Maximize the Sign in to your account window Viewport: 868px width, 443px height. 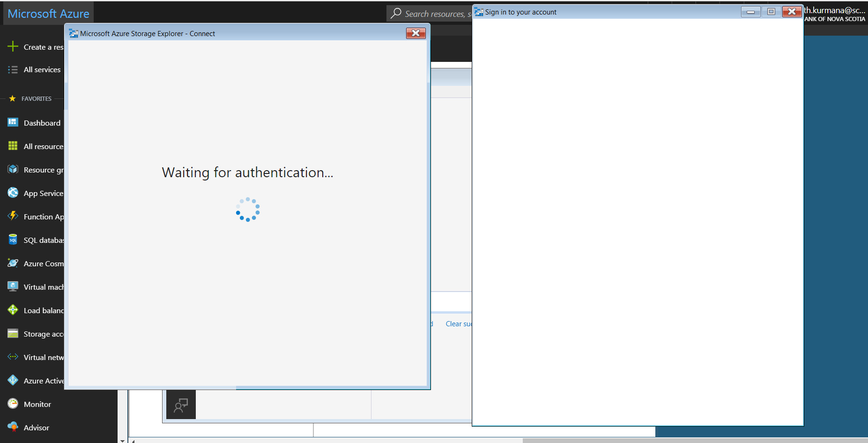771,11
